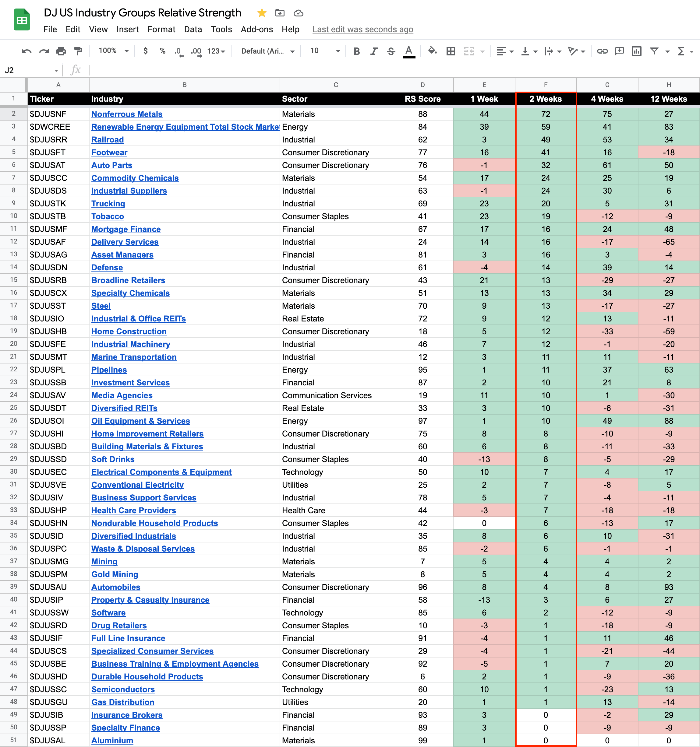Click the borders icon
Image resolution: width=700 pixels, height=747 pixels.
coord(451,51)
